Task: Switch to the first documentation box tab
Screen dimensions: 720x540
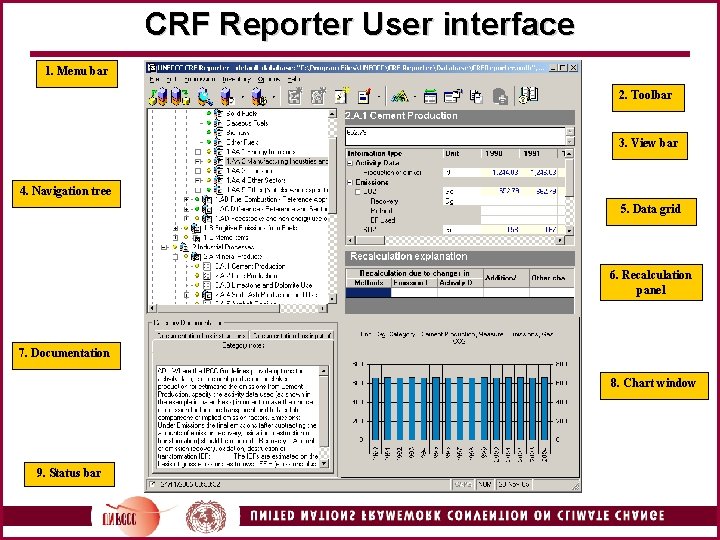Action: [x=200, y=335]
